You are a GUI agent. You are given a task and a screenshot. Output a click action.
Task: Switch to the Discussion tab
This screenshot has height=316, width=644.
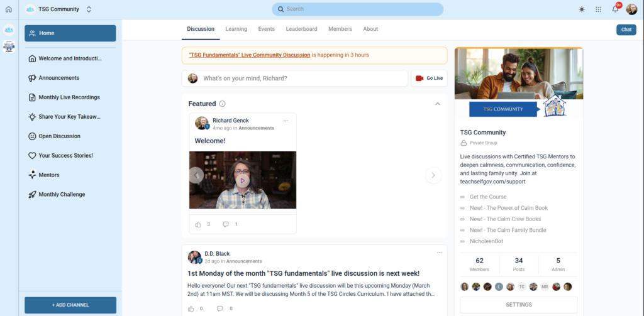click(x=201, y=29)
